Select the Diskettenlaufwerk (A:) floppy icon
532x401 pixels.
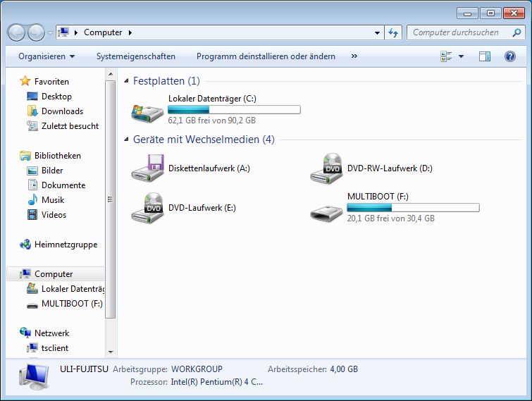pyautogui.click(x=147, y=169)
